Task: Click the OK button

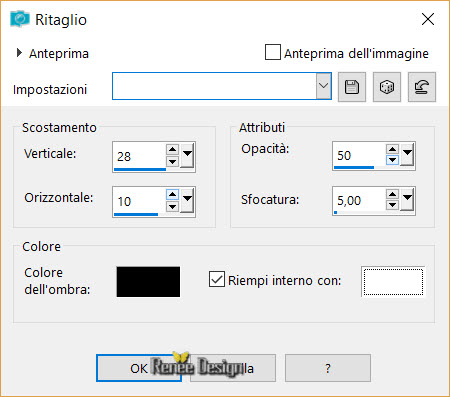Action: point(139,368)
